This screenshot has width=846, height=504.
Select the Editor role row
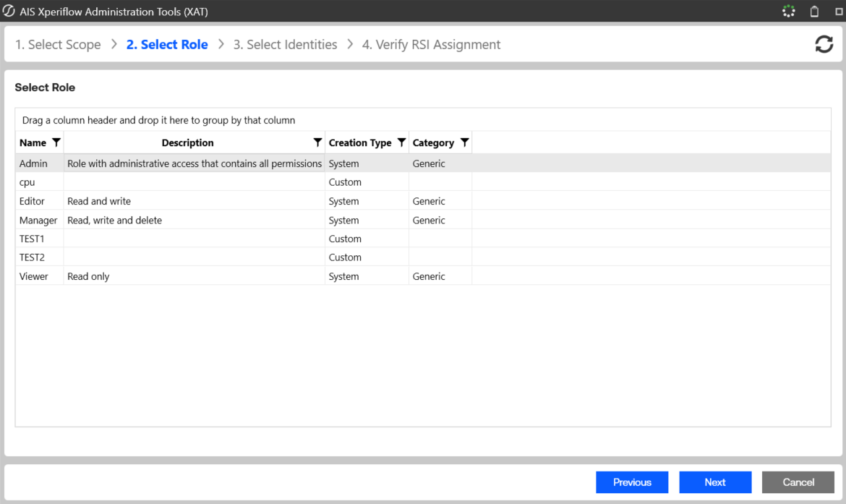(x=423, y=201)
